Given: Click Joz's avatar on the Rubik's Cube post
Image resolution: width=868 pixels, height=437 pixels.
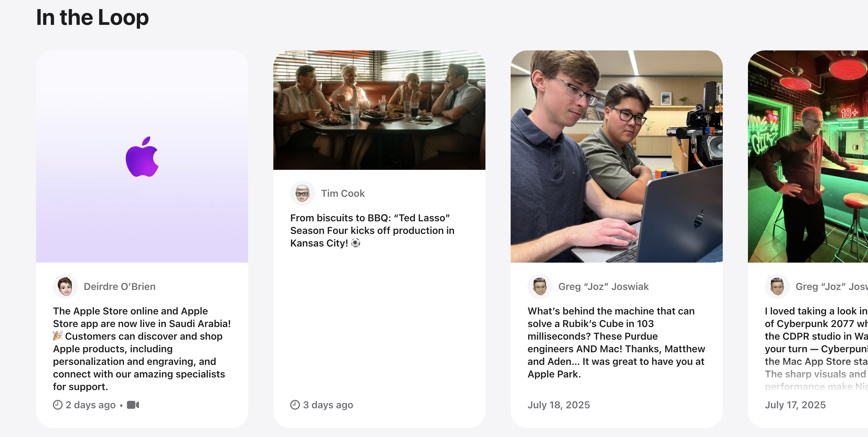Looking at the screenshot, I should 540,286.
